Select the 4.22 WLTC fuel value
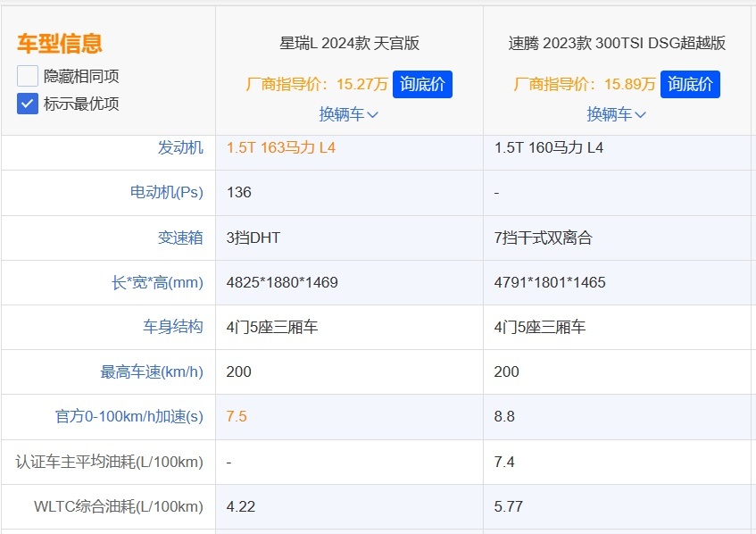 (x=241, y=507)
